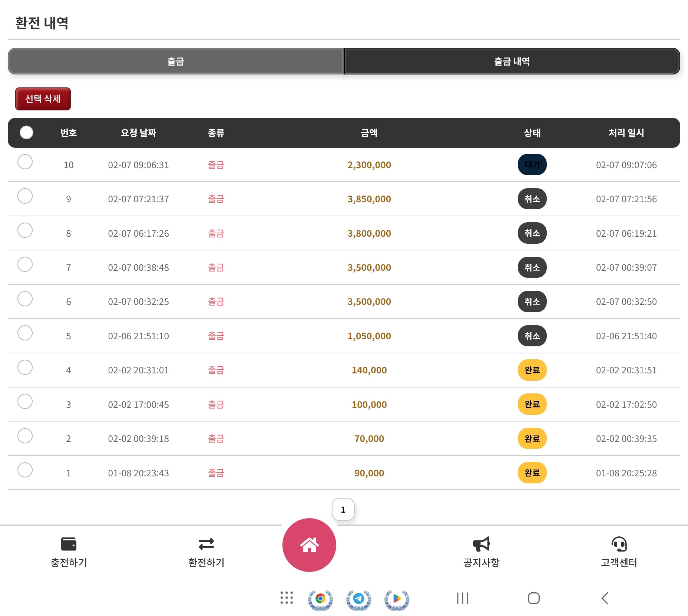The width and height of the screenshot is (688, 616).
Task: Switch to the 출금 내역 tab
Action: point(512,61)
